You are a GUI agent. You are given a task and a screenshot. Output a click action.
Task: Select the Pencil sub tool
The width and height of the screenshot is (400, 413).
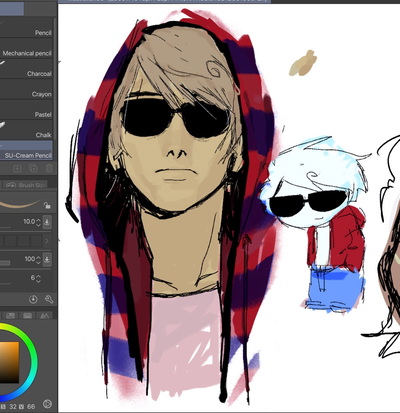click(26, 28)
